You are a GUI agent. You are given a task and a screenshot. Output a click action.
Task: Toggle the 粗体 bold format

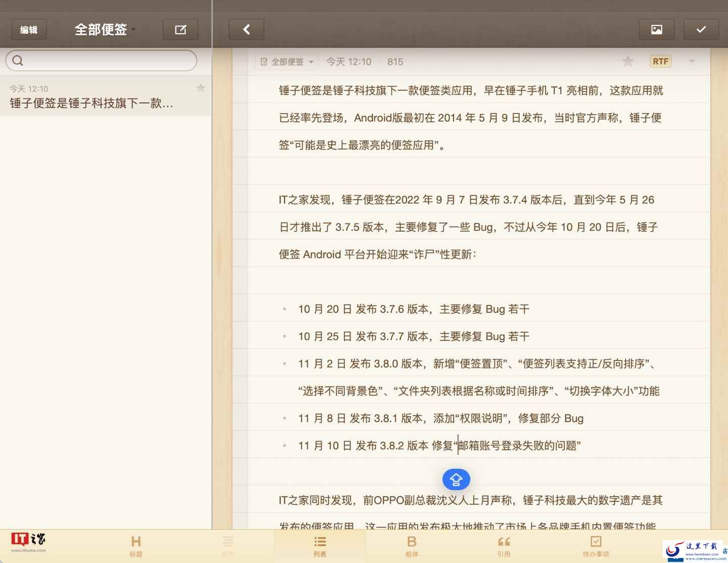click(x=412, y=546)
